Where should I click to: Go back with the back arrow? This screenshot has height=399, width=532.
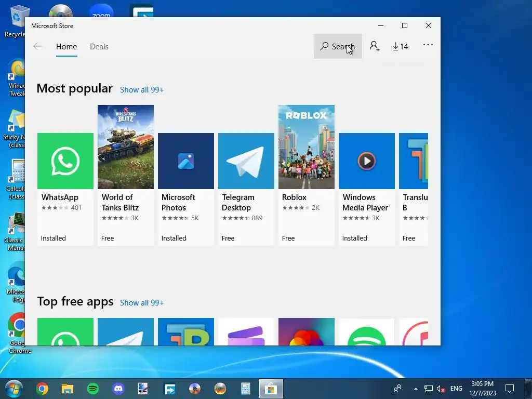click(37, 46)
